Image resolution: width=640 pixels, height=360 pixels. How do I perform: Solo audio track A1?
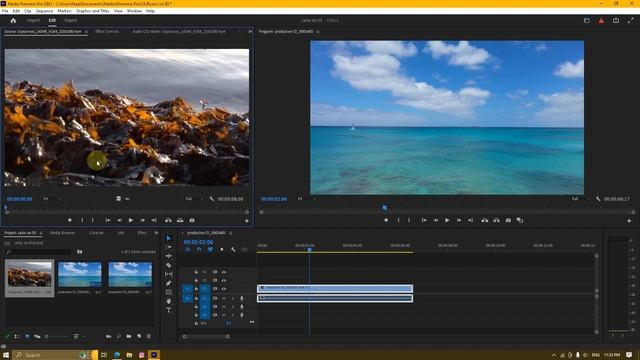coord(233,298)
